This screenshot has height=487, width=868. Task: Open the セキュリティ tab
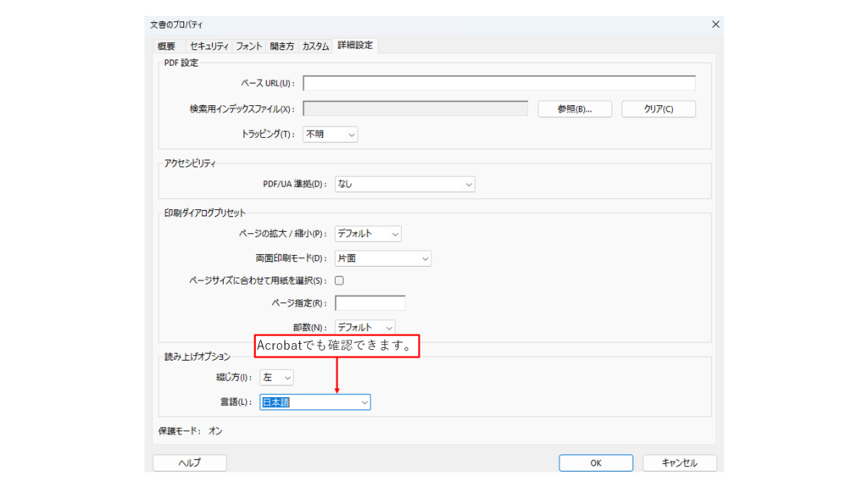(x=209, y=46)
